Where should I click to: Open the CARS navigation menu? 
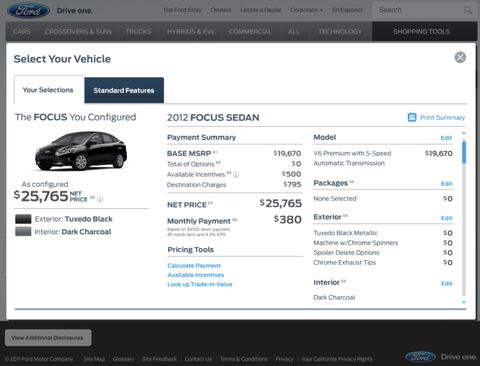[22, 32]
